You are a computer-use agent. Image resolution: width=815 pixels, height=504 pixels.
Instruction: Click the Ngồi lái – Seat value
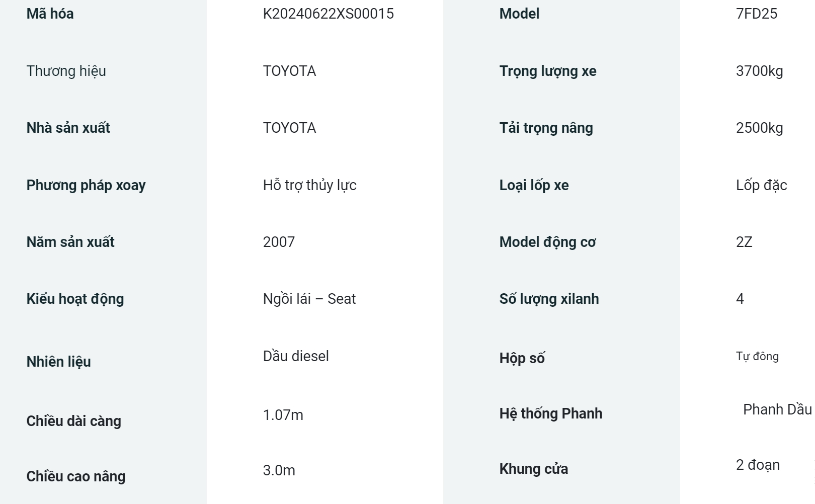click(x=309, y=299)
